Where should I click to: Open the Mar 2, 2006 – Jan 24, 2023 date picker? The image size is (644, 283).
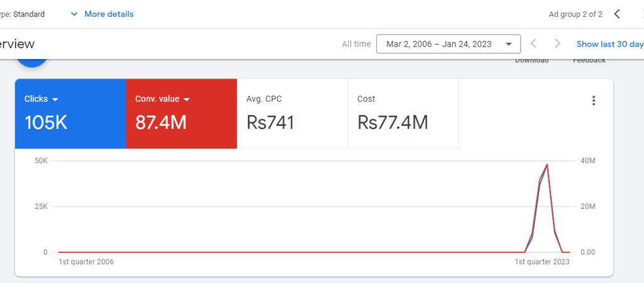click(x=448, y=44)
